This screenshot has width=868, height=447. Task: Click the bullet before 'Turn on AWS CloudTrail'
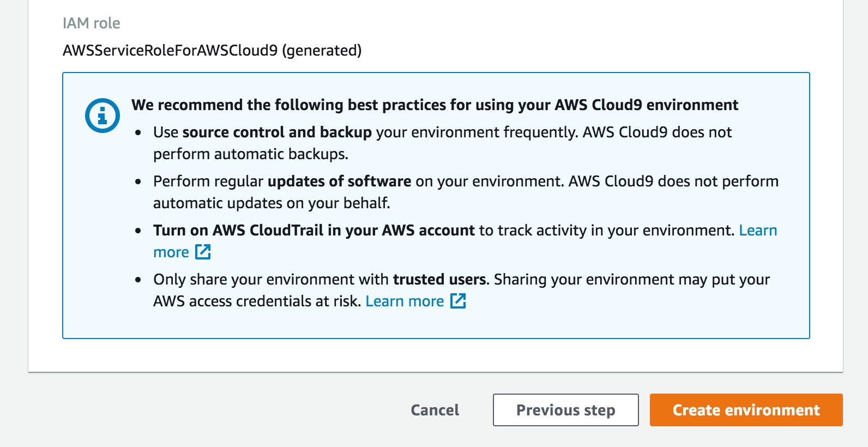click(138, 231)
